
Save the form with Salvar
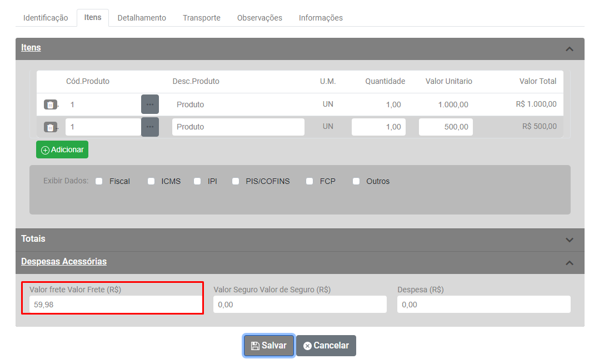[269, 346]
